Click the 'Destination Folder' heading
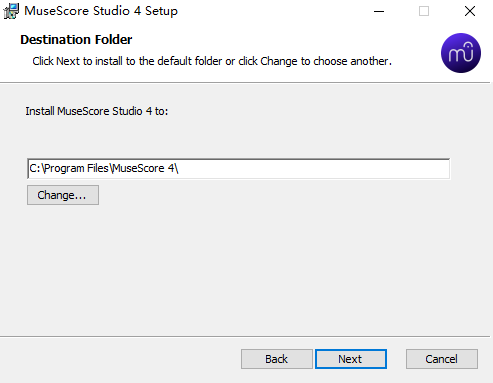The width and height of the screenshot is (493, 383). 76,40
